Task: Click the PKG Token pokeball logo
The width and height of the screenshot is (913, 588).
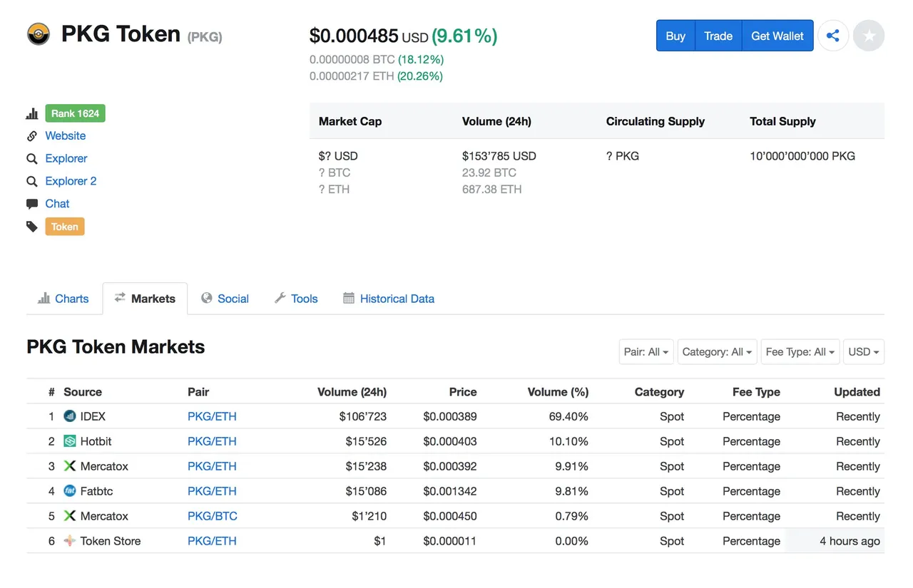Action: [x=39, y=34]
